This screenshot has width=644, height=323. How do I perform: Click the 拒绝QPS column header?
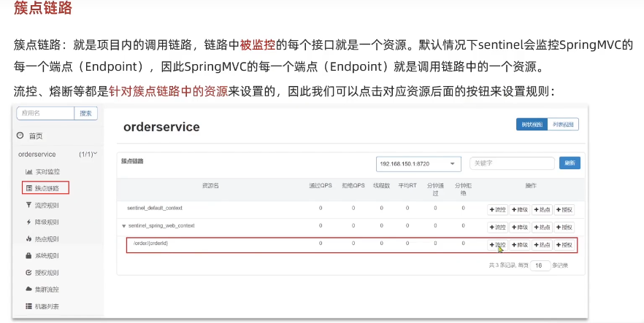[x=353, y=186]
